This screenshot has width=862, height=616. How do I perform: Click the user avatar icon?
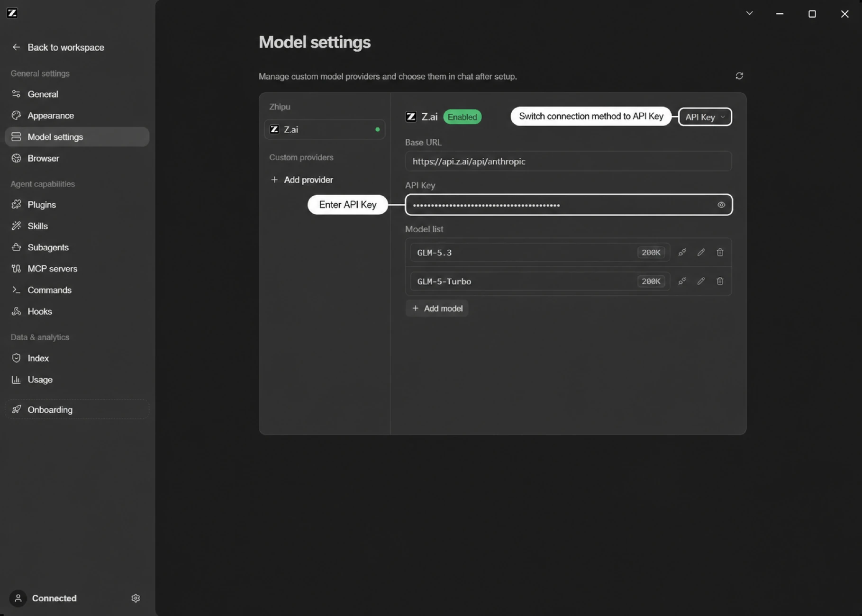click(18, 598)
